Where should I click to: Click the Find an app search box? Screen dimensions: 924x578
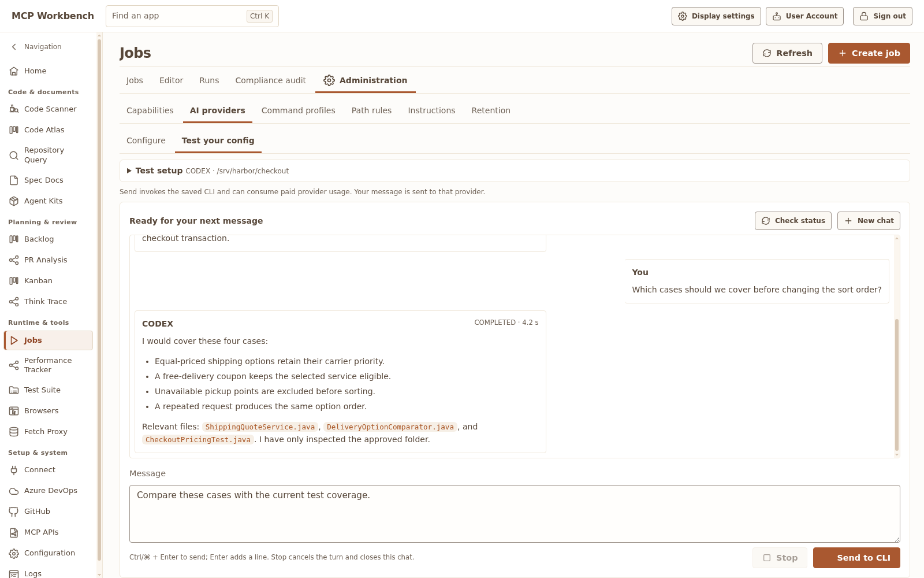tap(192, 16)
